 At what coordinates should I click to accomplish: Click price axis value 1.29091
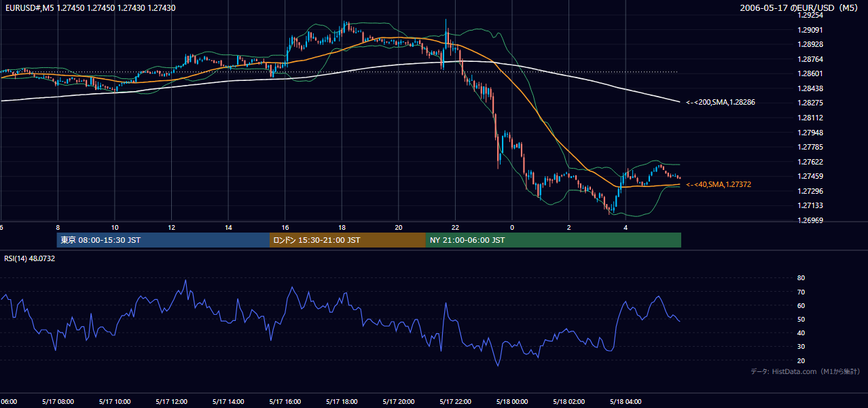[x=811, y=30]
